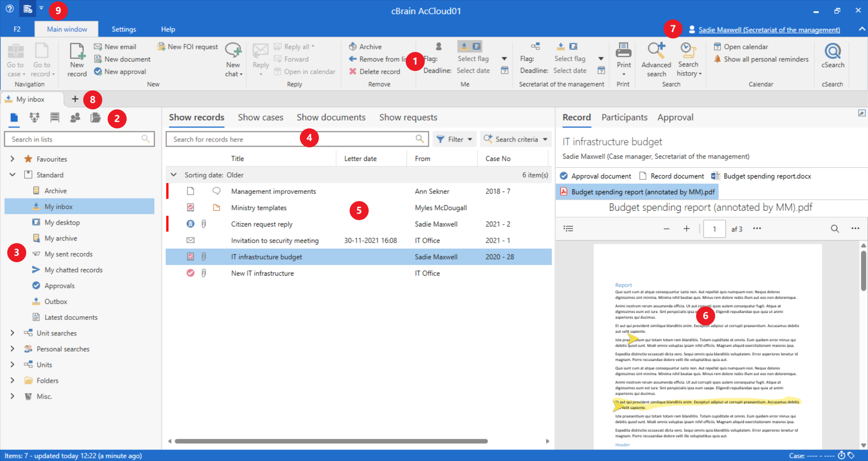Open the help question mark icon
This screenshot has width=868, height=461.
click(x=9, y=9)
